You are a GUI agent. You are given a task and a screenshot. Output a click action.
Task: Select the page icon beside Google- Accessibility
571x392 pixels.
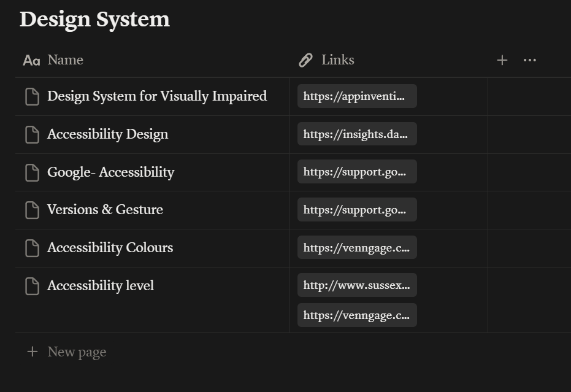(x=32, y=172)
